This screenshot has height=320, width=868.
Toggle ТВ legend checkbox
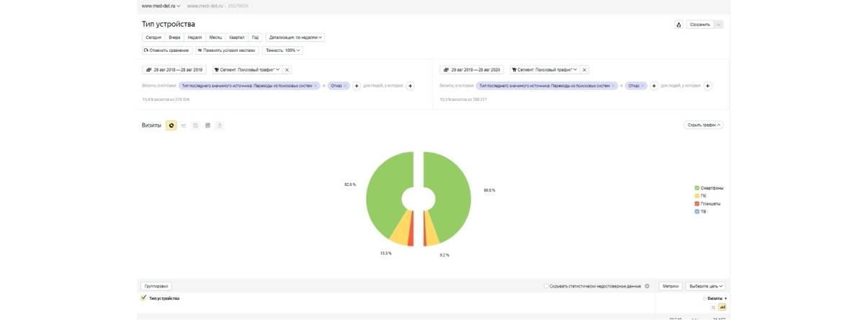click(x=697, y=212)
